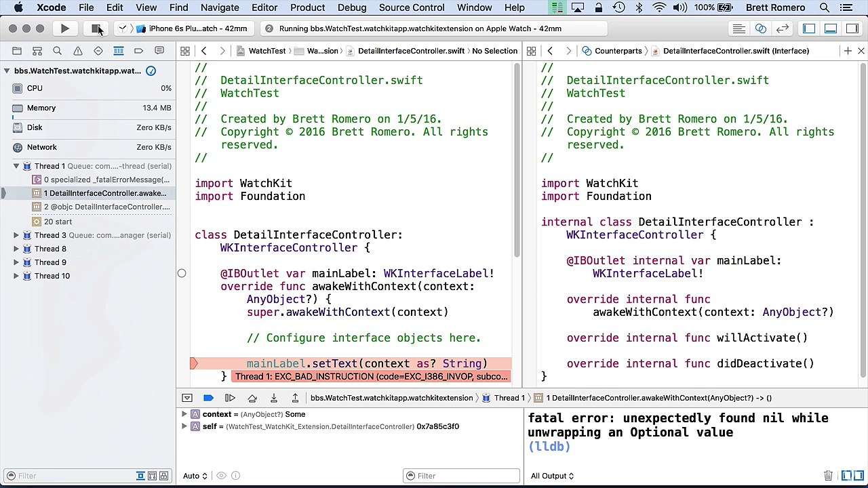
Task: Expand Thread 3 in debug navigator
Action: (16, 235)
